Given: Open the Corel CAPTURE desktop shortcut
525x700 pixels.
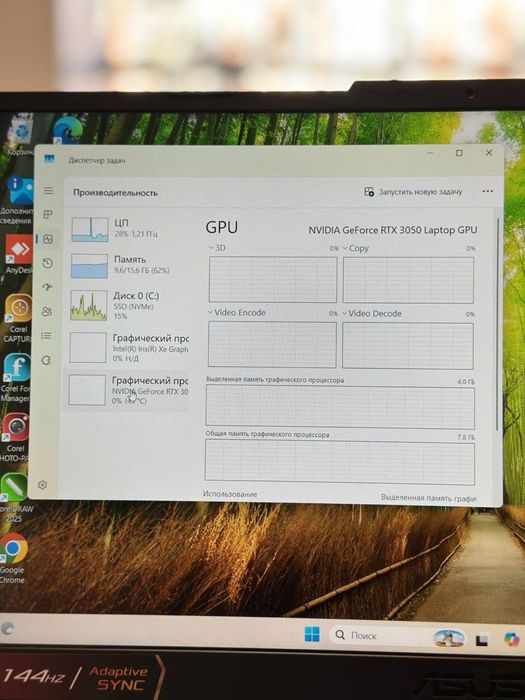Looking at the screenshot, I should (x=18, y=318).
